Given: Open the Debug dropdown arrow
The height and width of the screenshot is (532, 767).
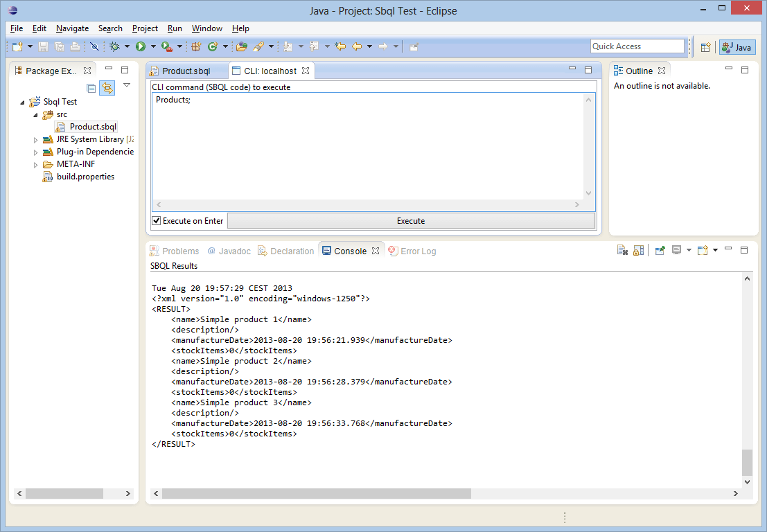Looking at the screenshot, I should [x=127, y=46].
